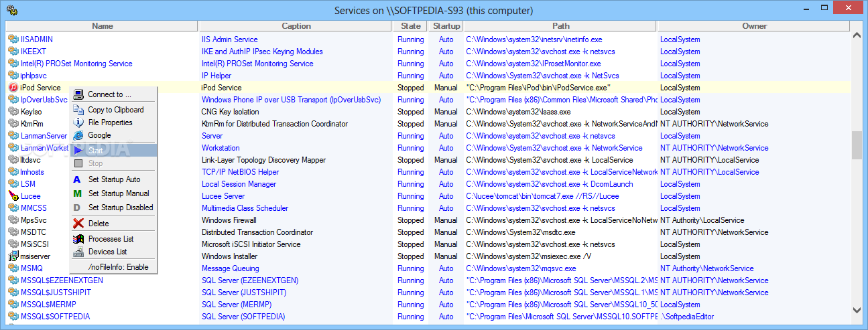This screenshot has height=330, width=868.
Task: Sort by the State column header
Action: [x=410, y=26]
